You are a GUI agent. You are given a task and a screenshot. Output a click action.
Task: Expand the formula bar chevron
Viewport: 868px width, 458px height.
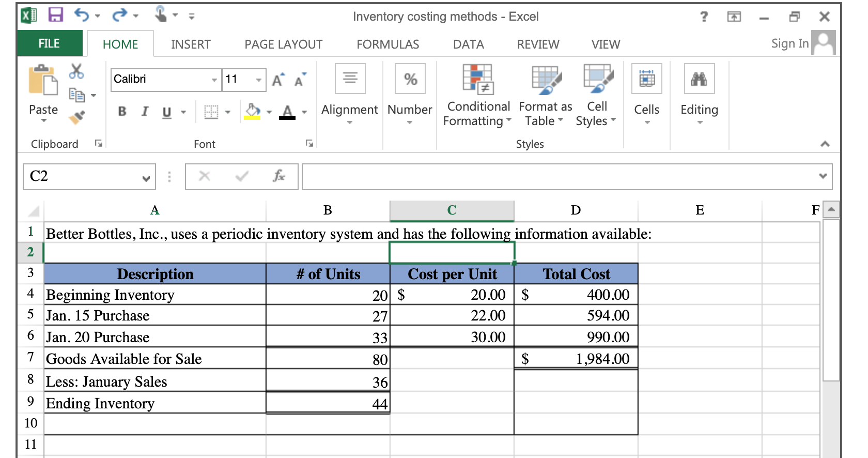point(823,176)
